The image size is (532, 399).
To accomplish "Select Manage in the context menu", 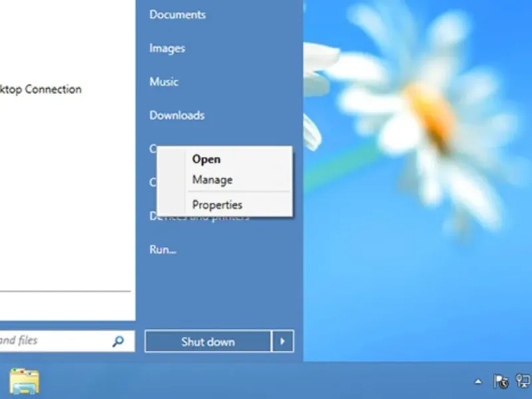I will 224,180.
